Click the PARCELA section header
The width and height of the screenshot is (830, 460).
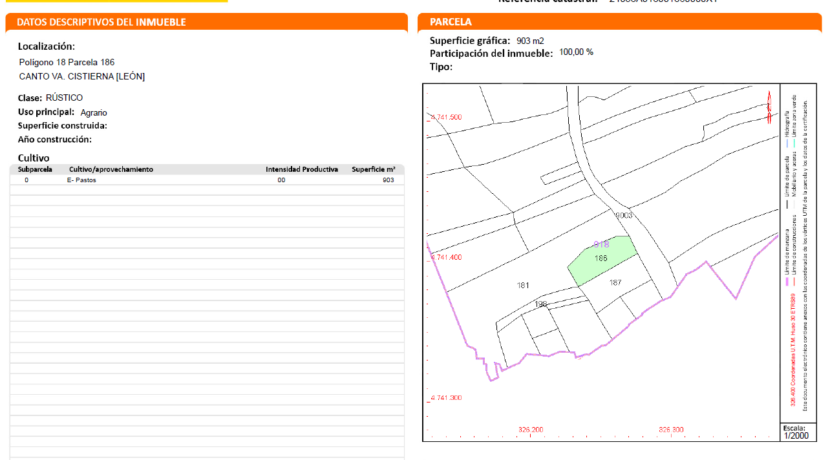click(x=450, y=22)
